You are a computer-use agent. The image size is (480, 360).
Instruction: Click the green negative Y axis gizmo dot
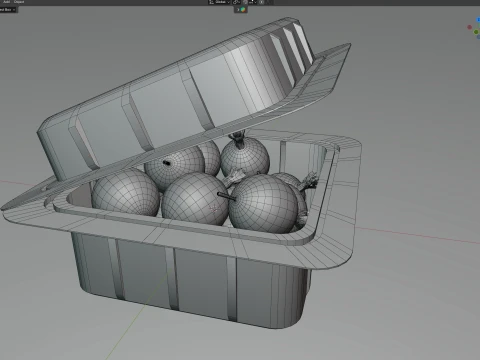476,32
